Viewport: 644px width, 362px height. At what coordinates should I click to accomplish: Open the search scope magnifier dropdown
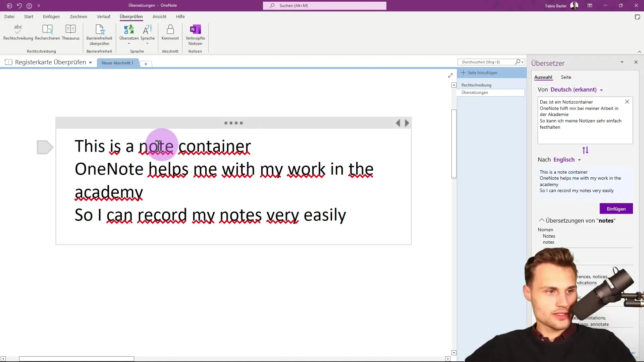click(x=520, y=62)
